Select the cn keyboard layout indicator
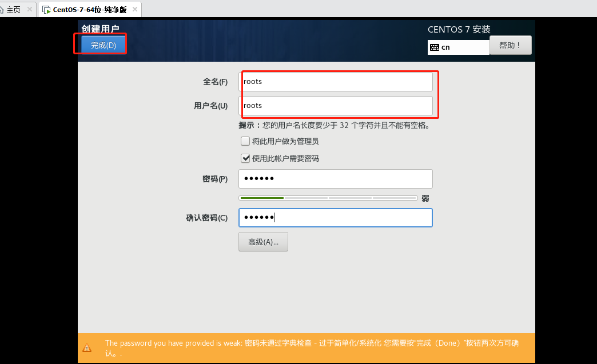Image resolution: width=597 pixels, height=364 pixels. (x=459, y=47)
